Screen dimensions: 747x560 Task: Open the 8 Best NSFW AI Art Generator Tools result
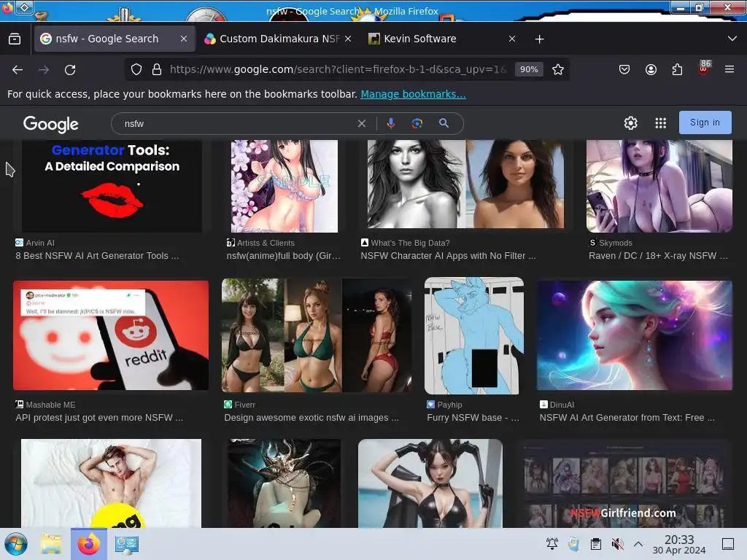click(x=97, y=256)
